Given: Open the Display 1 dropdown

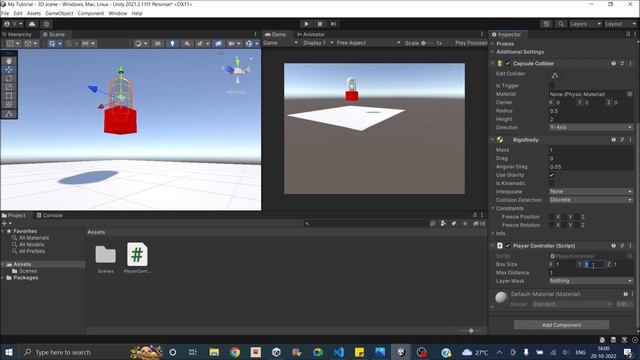Looking at the screenshot, I should pos(318,43).
